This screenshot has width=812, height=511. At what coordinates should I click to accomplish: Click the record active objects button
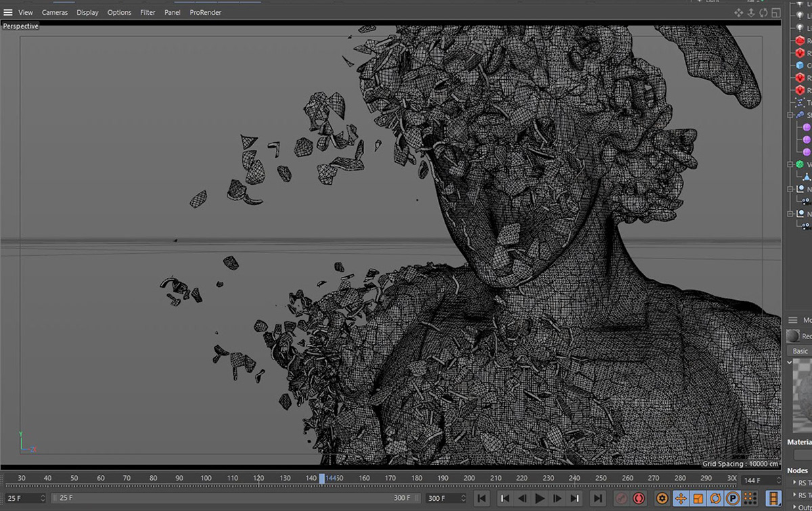(x=621, y=499)
